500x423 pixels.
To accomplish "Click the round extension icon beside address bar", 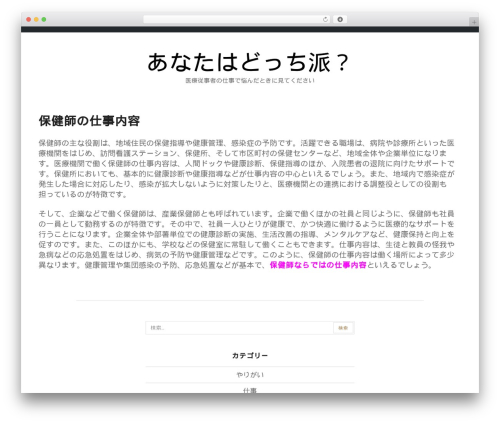I will (340, 19).
